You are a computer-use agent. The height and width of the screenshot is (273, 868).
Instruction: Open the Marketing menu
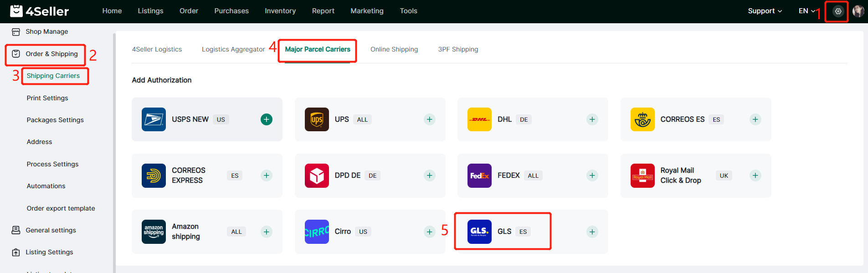coord(367,11)
